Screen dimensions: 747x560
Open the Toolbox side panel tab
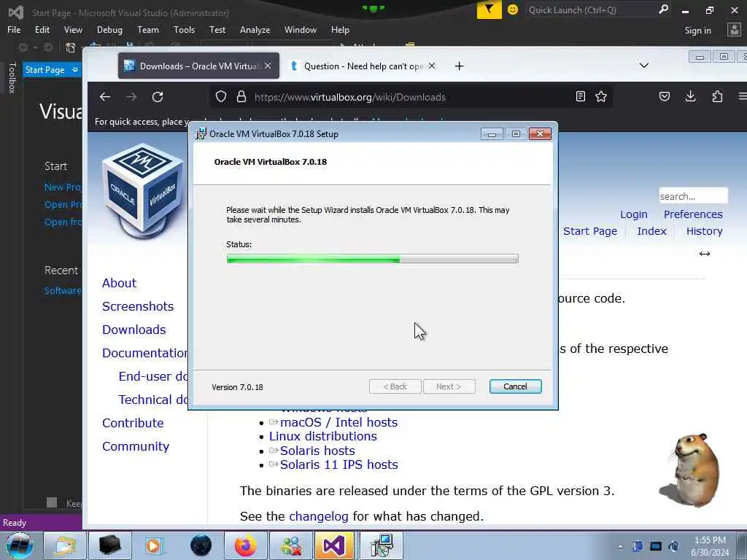12,77
